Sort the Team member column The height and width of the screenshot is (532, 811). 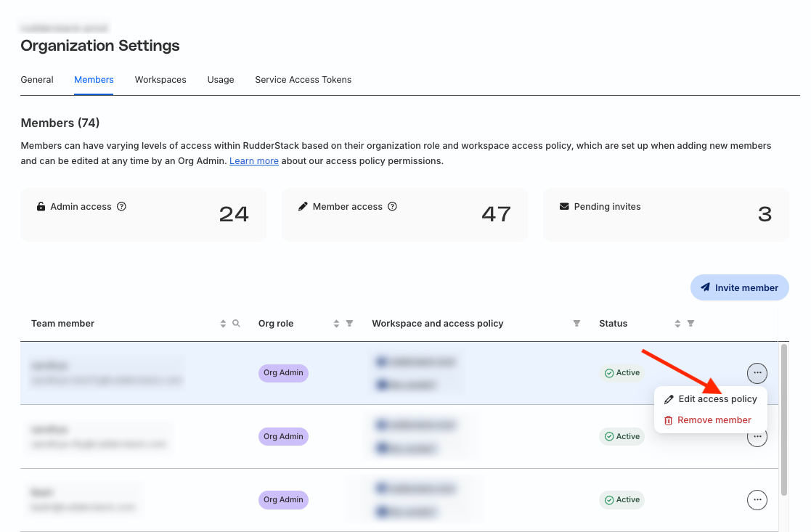coord(223,324)
